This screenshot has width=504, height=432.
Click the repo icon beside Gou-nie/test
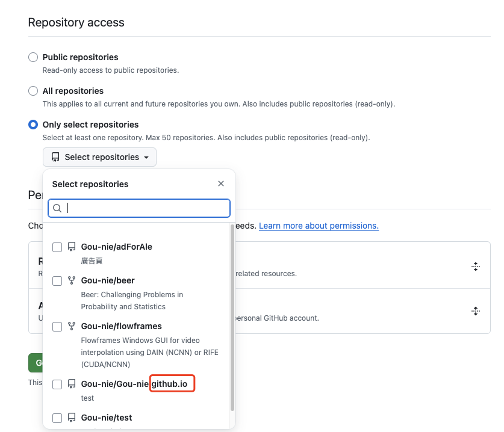[x=72, y=418]
